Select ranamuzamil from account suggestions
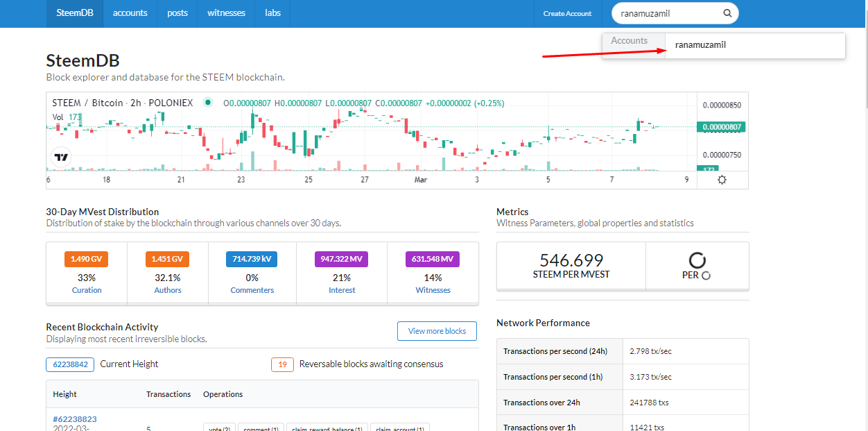The width and height of the screenshot is (868, 431). (x=700, y=45)
